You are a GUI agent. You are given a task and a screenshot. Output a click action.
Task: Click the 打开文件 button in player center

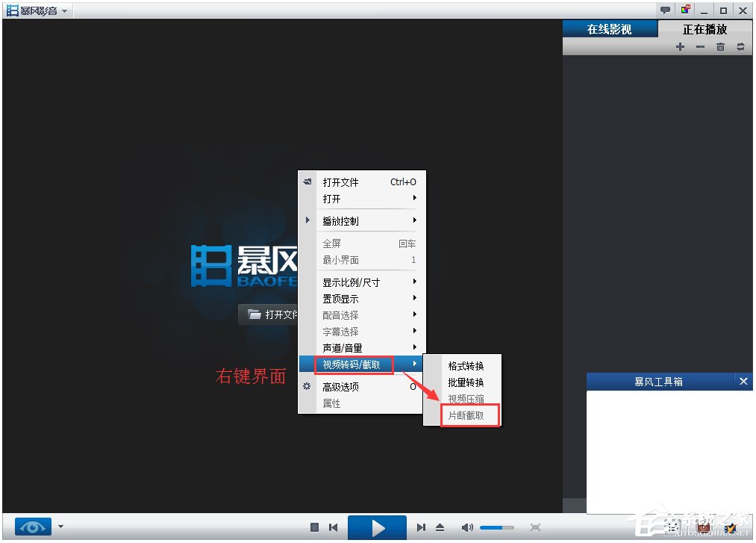269,314
